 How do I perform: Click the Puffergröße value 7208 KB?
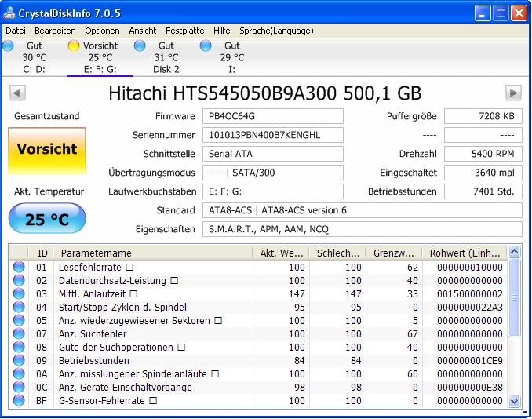tap(483, 116)
